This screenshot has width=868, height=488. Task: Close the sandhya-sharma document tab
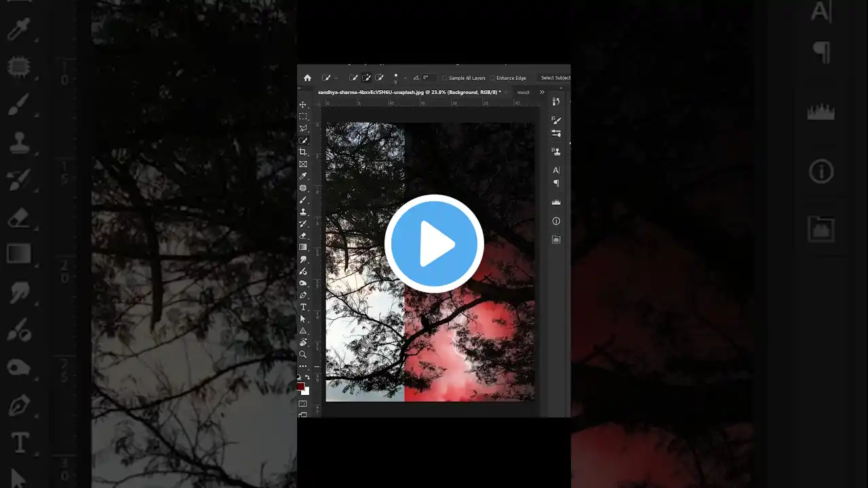click(506, 91)
